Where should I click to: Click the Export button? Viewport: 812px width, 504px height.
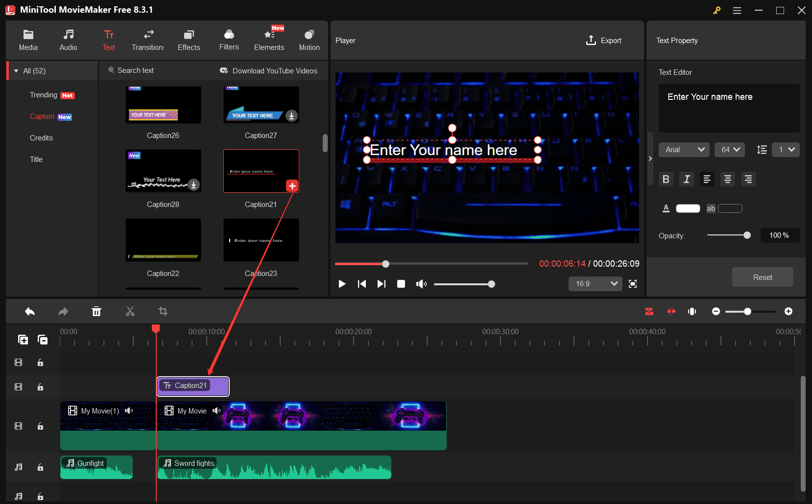pos(604,40)
